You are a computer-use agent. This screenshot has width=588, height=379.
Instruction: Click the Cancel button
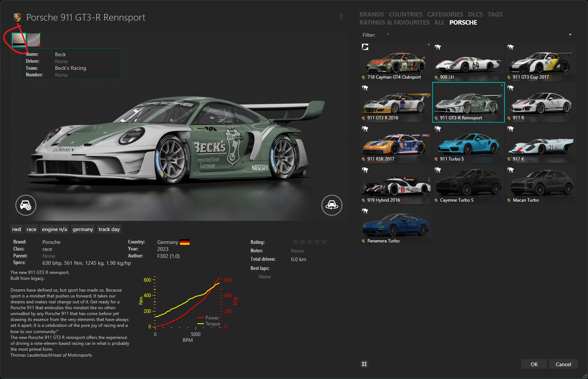click(563, 364)
